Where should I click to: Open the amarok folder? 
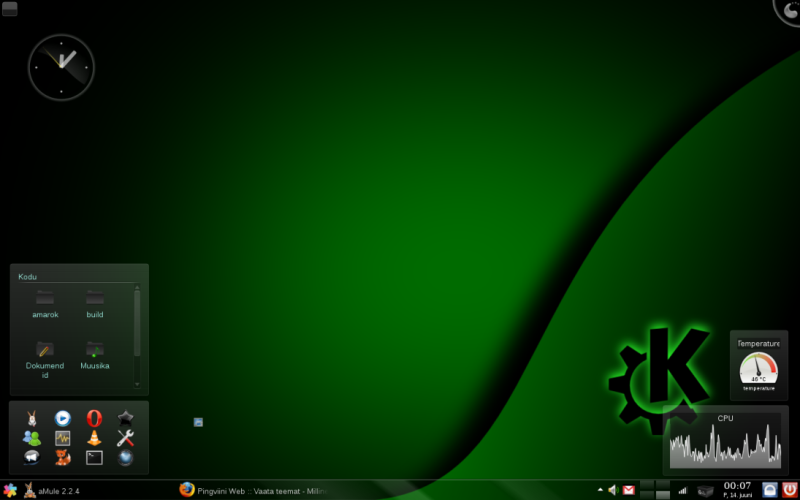45,304
